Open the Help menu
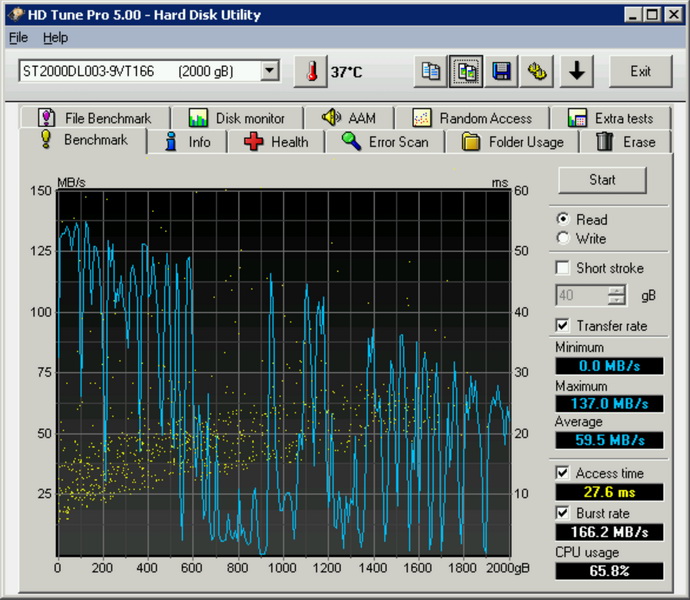The width and height of the screenshot is (690, 600). tap(55, 38)
